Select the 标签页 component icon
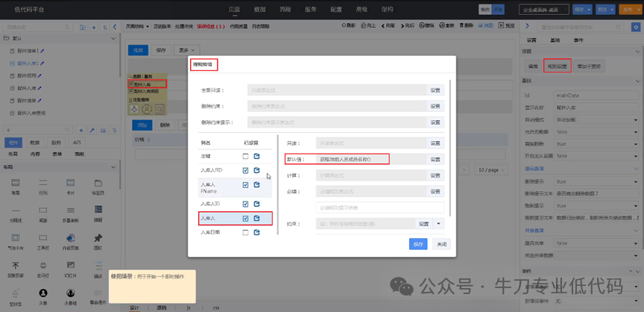The height and width of the screenshot is (312, 644). (98, 182)
